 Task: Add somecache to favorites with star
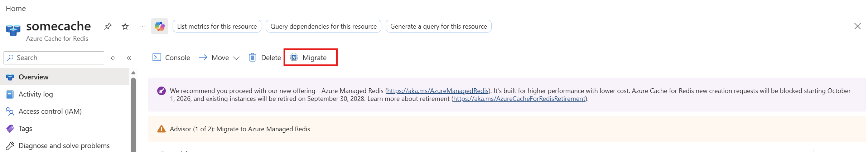click(125, 26)
